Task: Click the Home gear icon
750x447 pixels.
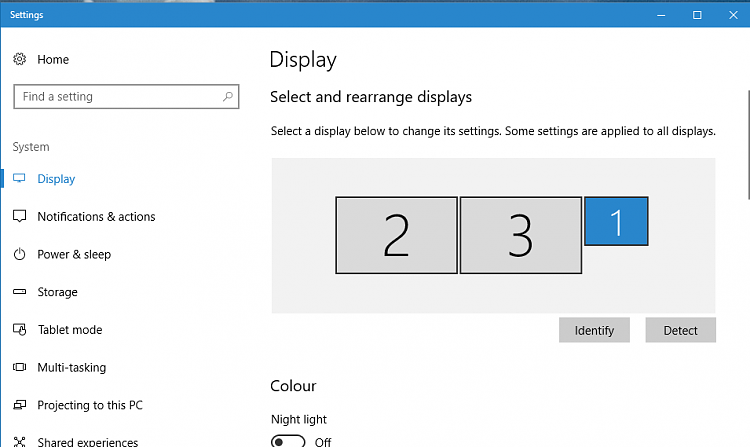Action: click(19, 60)
